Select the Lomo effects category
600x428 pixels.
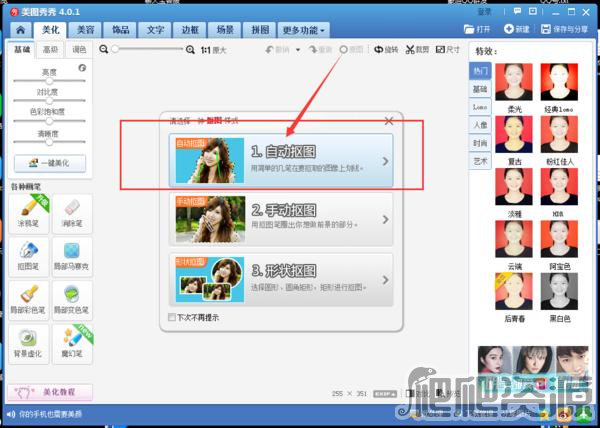click(x=480, y=107)
